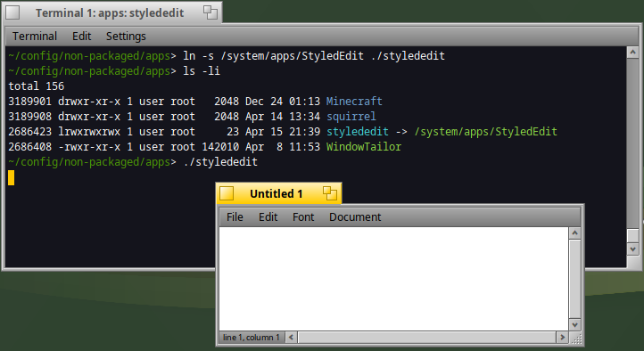Click the 'ls -li' command text
This screenshot has width=644, height=351.
[x=202, y=71]
